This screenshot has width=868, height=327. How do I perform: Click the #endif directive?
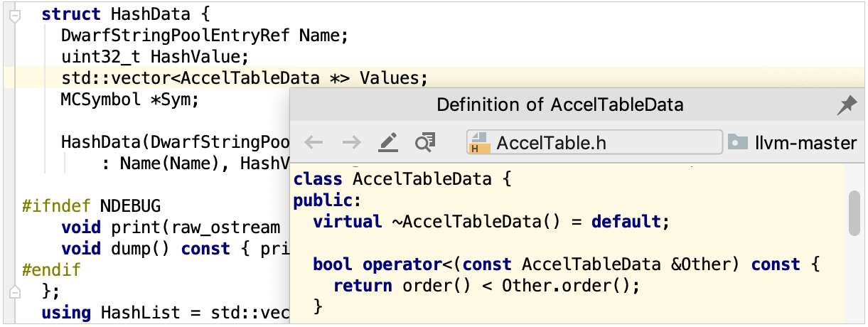point(51,270)
